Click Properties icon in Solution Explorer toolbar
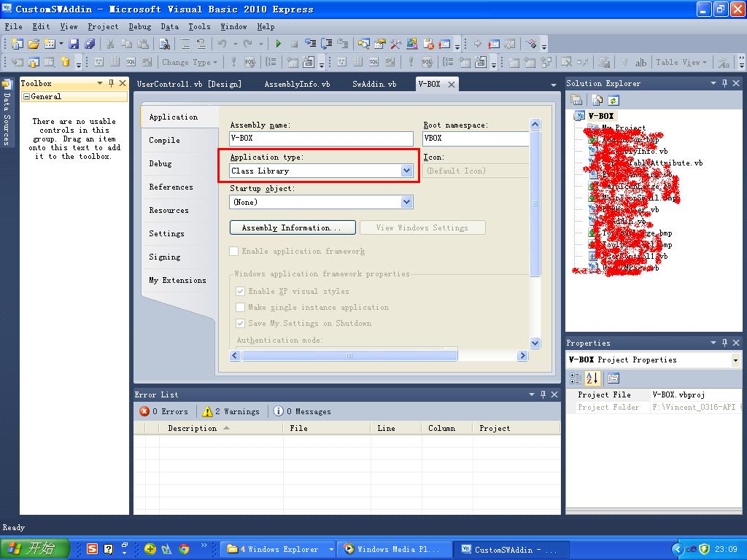 click(x=576, y=100)
